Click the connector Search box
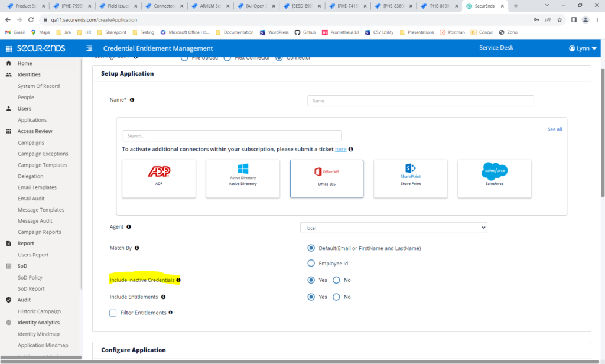Screen dimensions: 605x364 tap(232, 136)
